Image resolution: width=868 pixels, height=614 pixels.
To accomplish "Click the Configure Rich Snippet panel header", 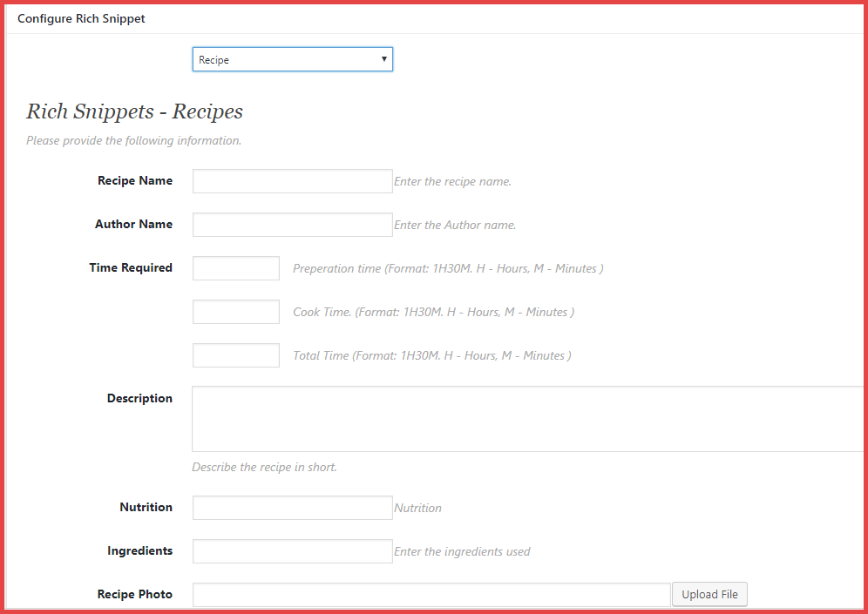I will point(81,18).
